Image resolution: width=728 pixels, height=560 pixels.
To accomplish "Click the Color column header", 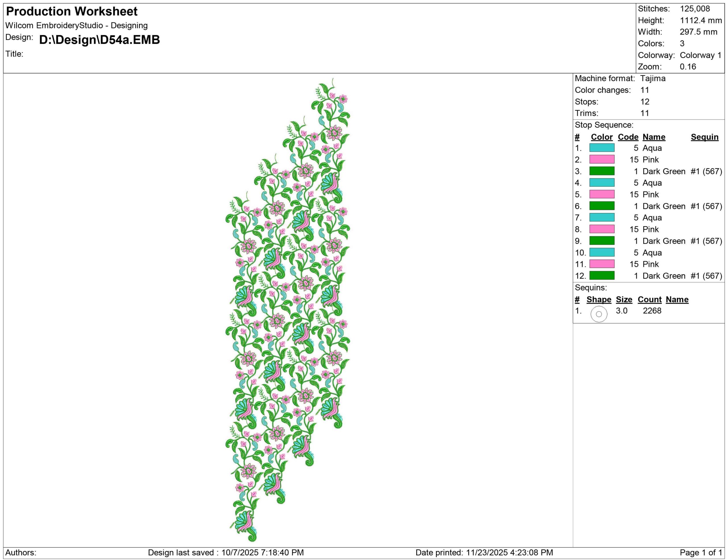I will coord(601,137).
